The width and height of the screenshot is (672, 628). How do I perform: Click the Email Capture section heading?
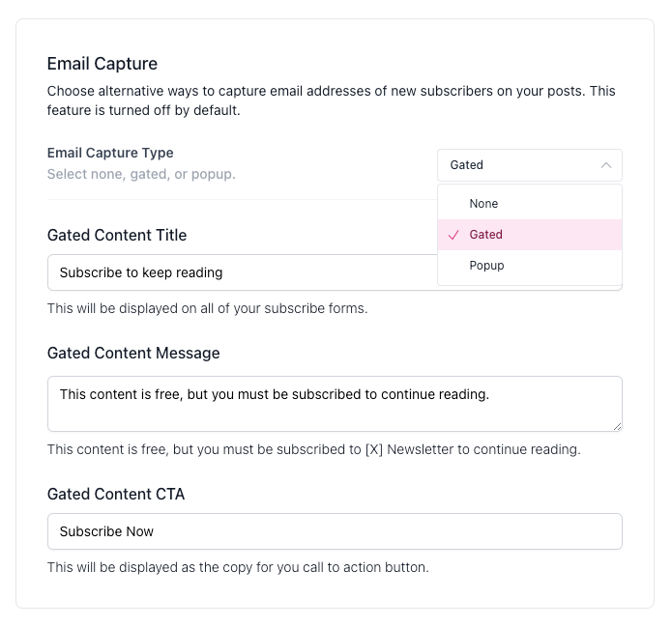102,64
